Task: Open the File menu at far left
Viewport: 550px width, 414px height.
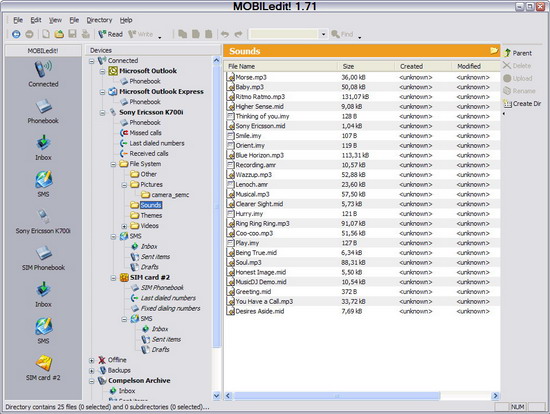Action: [18, 20]
